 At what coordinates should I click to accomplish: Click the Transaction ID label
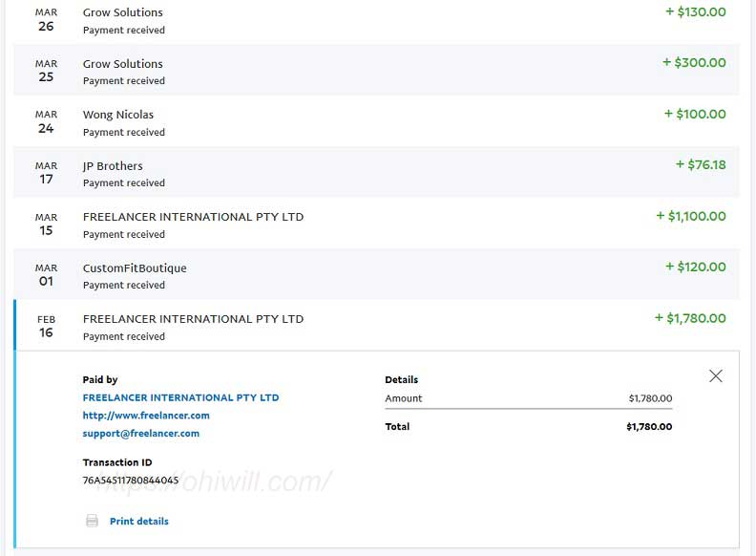[117, 462]
